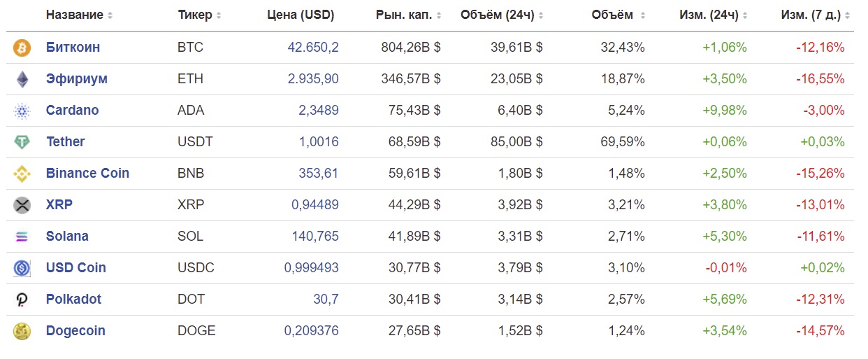
Task: Click the Binance Coin yellow icon
Action: pos(22,174)
